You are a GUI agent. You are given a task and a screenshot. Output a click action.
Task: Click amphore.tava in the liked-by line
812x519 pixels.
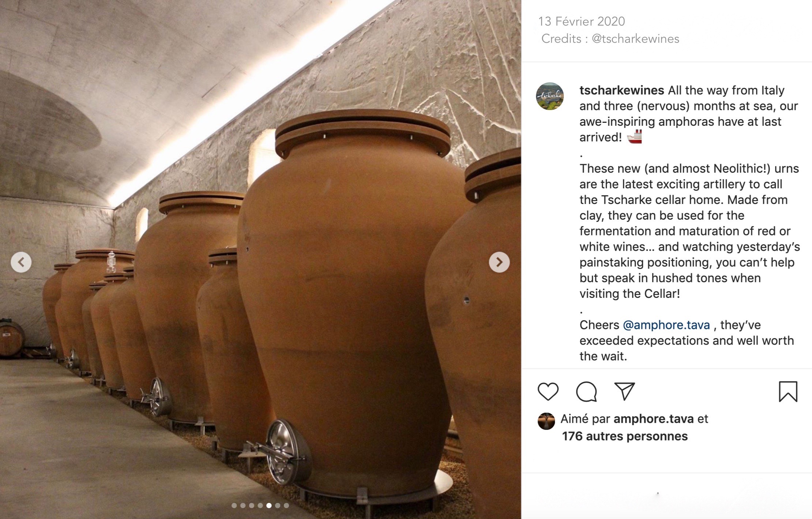point(654,419)
